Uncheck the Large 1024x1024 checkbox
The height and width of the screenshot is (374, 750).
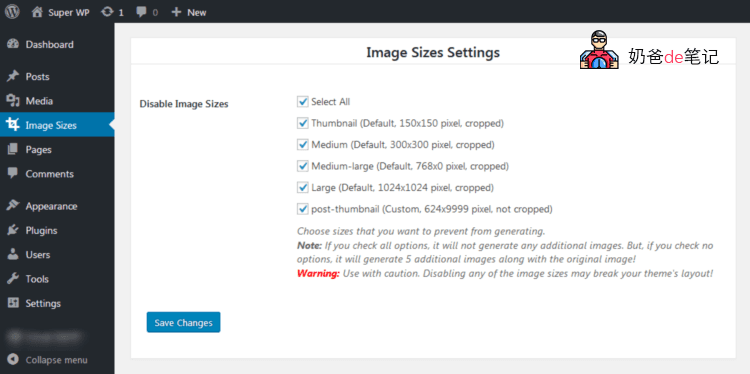[302, 187]
